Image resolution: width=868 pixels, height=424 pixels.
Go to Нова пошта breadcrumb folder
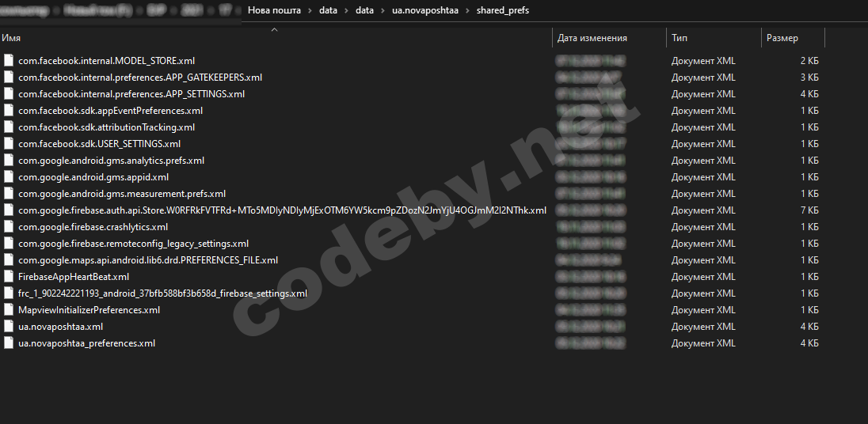coord(275,10)
